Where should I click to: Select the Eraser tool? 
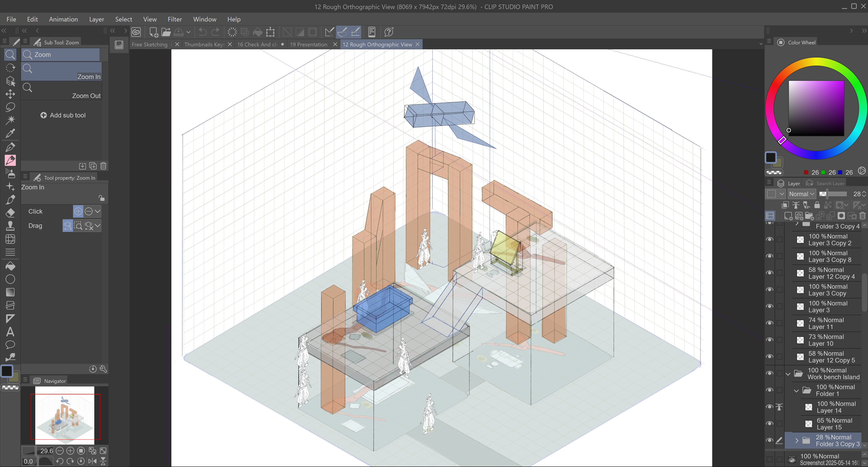tap(10, 213)
